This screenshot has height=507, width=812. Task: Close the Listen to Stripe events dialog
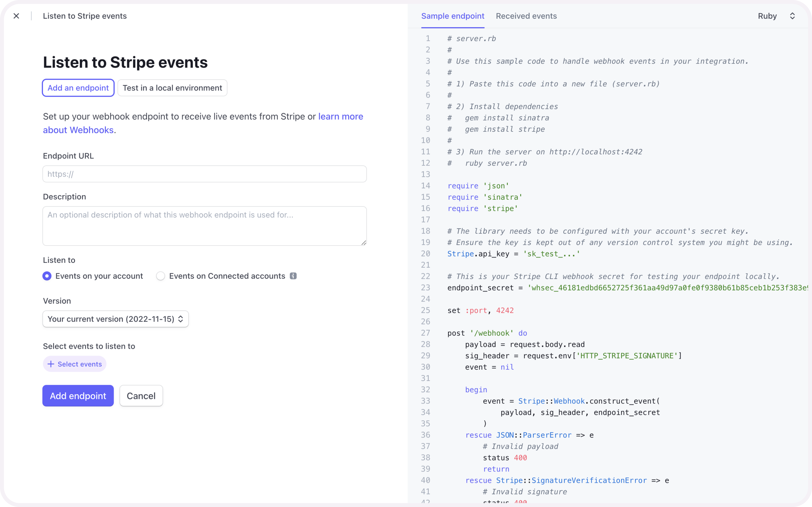coord(16,16)
